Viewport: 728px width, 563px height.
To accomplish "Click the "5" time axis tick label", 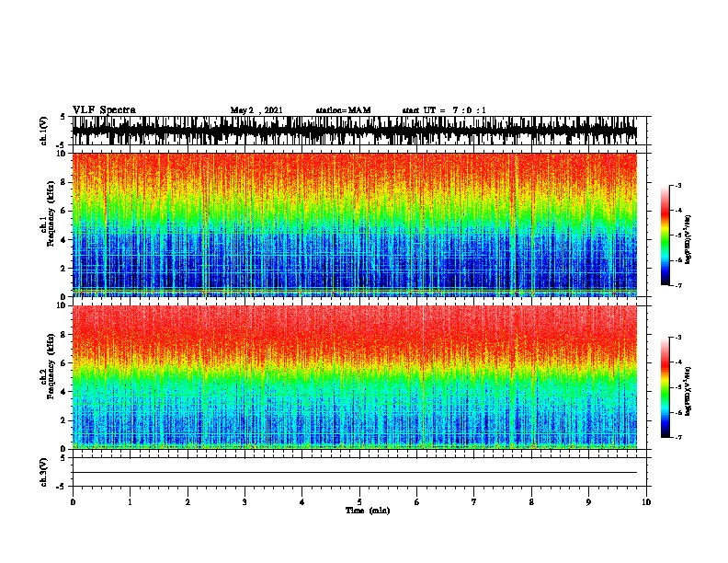I will click(x=359, y=502).
